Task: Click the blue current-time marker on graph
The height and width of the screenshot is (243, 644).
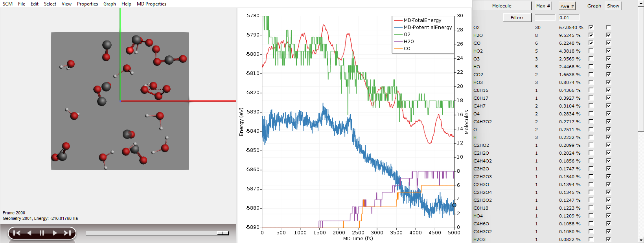Action: click(x=454, y=205)
